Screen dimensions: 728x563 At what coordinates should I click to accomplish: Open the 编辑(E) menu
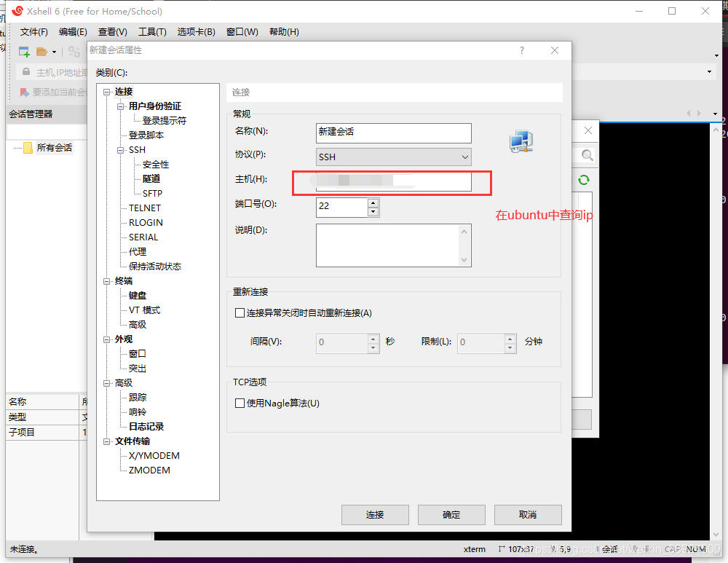click(73, 31)
